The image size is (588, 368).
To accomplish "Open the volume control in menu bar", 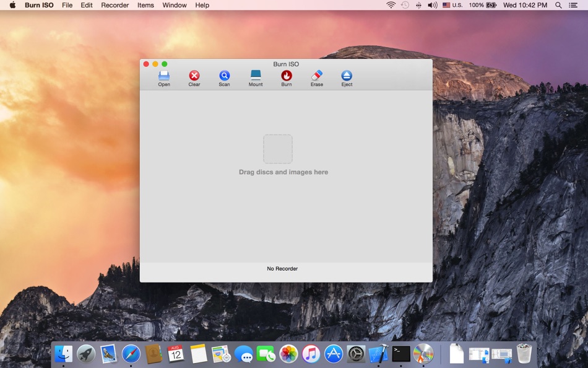I will pos(433,5).
